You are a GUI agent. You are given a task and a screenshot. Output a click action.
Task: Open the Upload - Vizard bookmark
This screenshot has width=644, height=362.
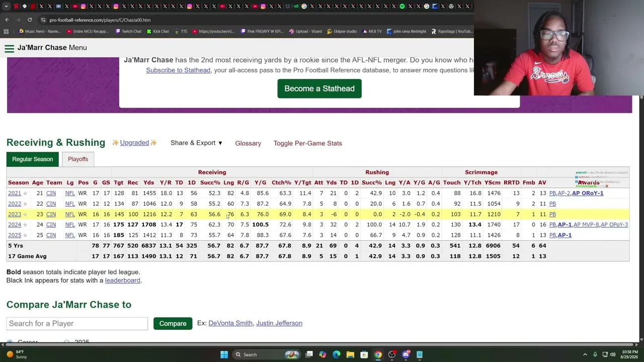click(305, 31)
